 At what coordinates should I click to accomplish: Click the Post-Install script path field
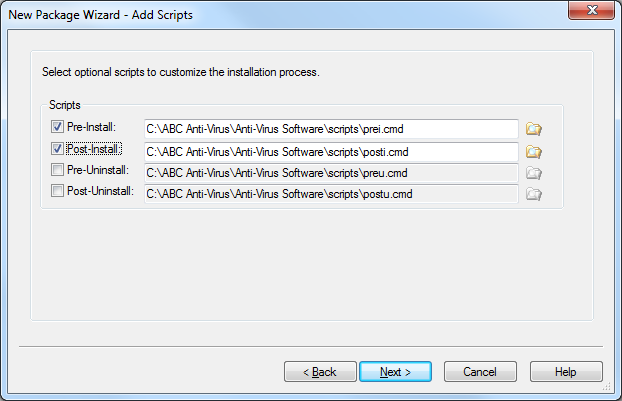click(x=331, y=152)
